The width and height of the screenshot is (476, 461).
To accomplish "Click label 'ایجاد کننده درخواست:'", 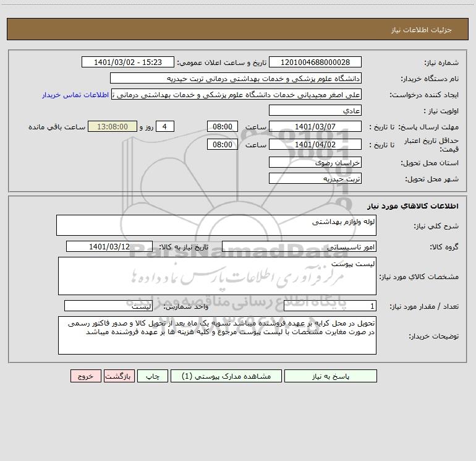I will 424,95.
